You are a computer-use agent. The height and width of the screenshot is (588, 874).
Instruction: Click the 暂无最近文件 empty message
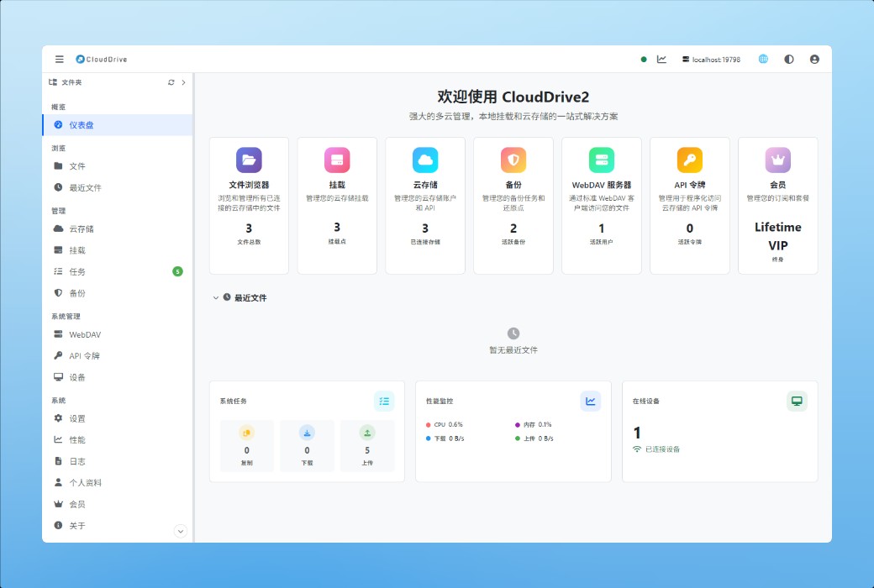coord(513,350)
